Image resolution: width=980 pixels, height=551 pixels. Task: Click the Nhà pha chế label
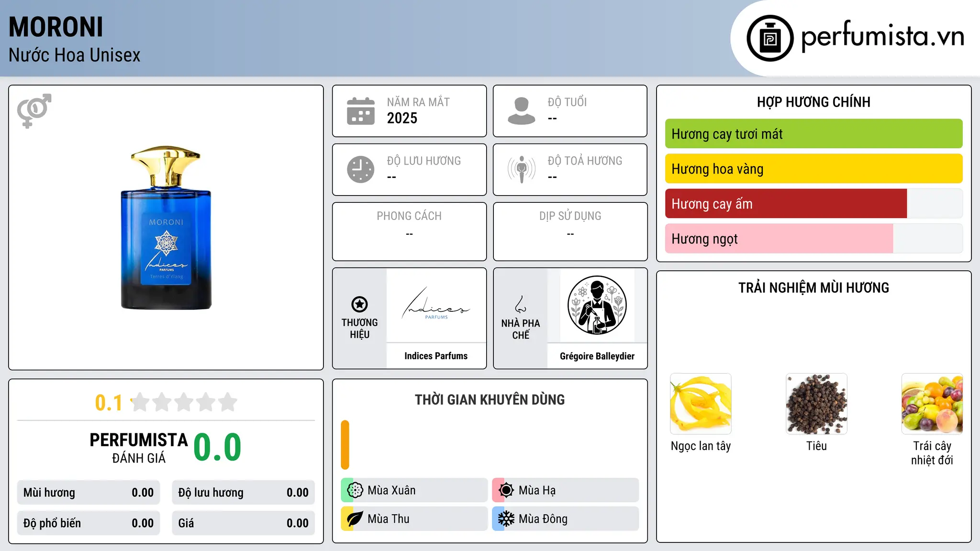[521, 329]
